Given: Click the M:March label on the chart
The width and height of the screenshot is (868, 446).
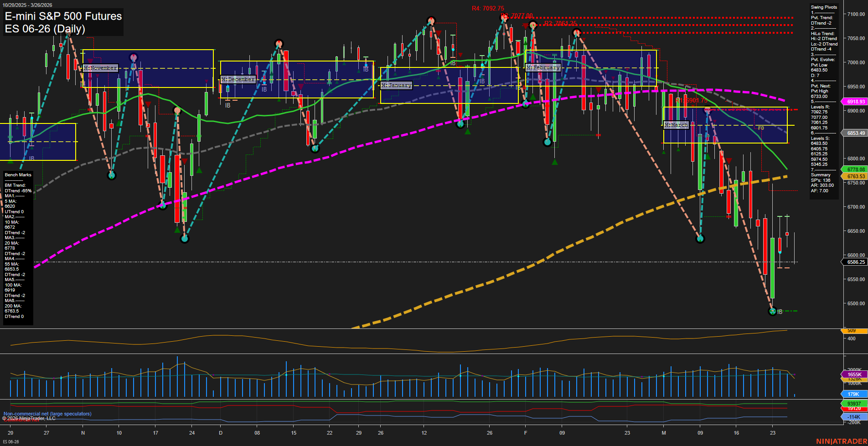Looking at the screenshot, I should (677, 124).
